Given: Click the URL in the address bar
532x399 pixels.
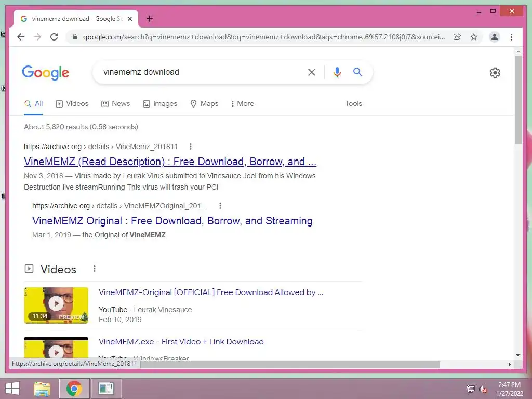Looking at the screenshot, I should coord(264,37).
